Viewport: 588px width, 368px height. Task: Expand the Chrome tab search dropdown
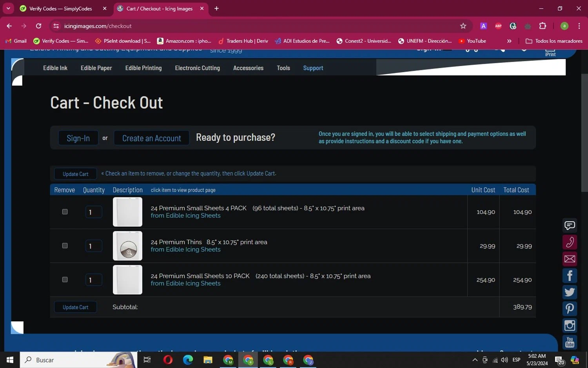point(8,8)
